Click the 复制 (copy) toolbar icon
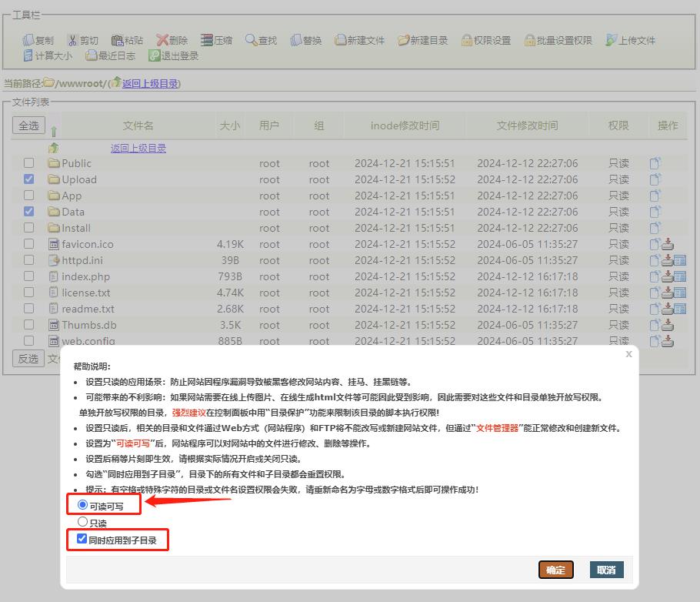Image resolution: width=700 pixels, height=602 pixels. tap(38, 40)
